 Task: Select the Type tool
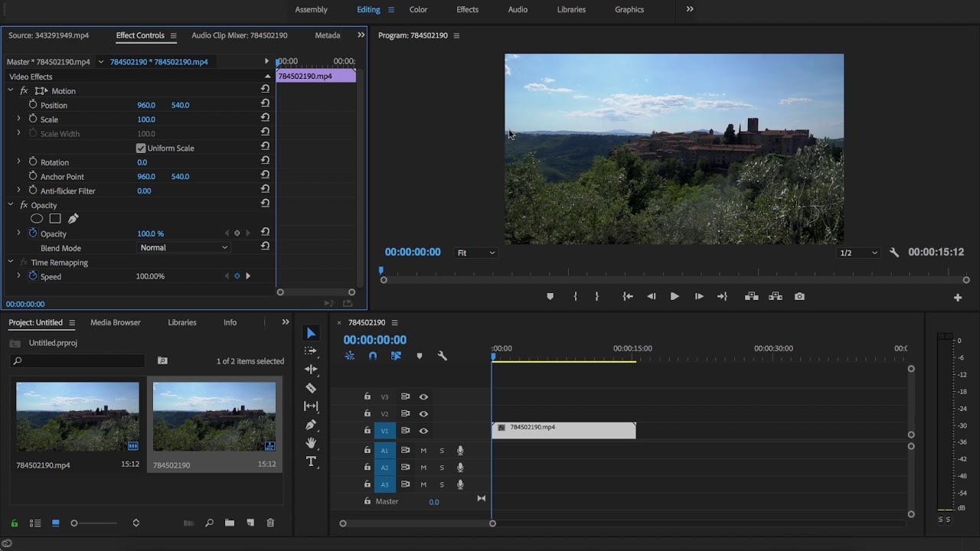point(311,461)
